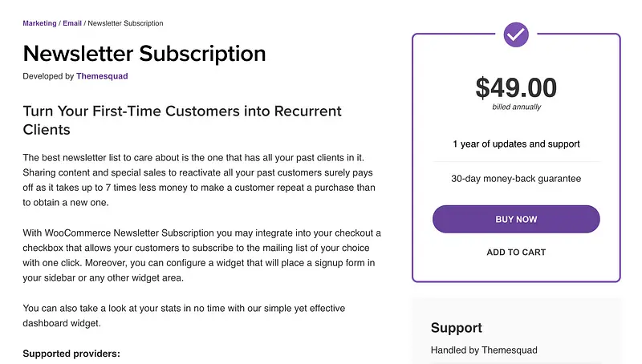Click the 30-day money-back guarantee line
Image resolution: width=642 pixels, height=364 pixels.
[516, 179]
